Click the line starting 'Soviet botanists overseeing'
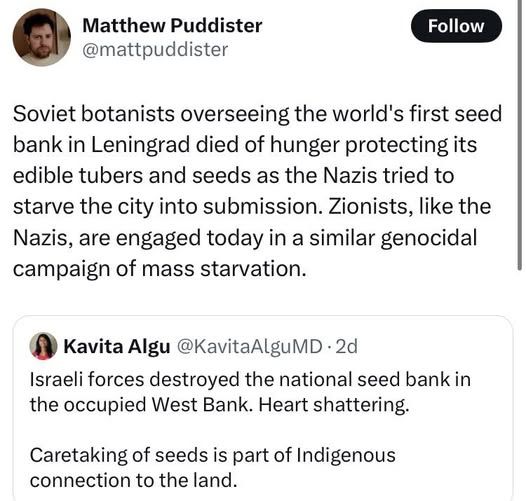This screenshot has width=526, height=501. pyautogui.click(x=257, y=114)
